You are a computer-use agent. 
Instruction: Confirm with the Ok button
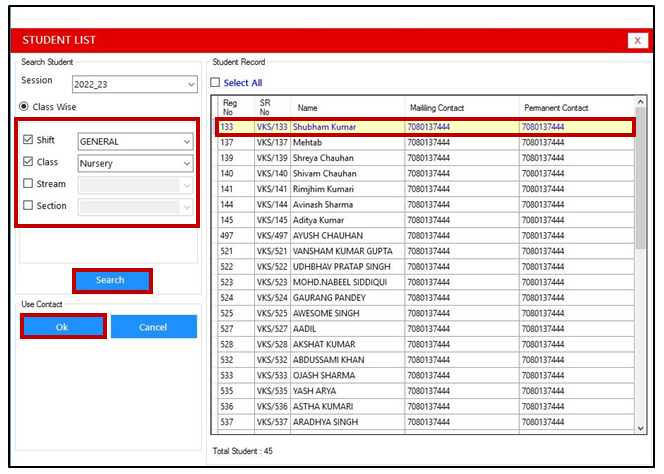tap(63, 327)
